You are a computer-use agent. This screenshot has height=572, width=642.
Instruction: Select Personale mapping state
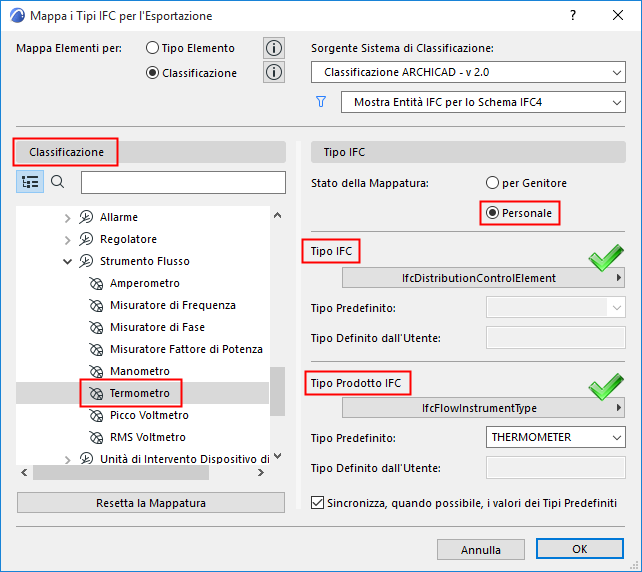492,213
